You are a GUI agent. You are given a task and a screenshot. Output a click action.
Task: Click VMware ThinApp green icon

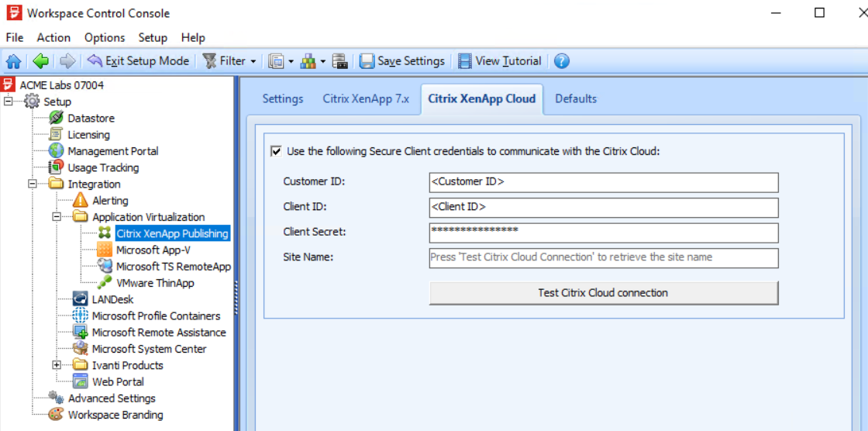point(105,282)
